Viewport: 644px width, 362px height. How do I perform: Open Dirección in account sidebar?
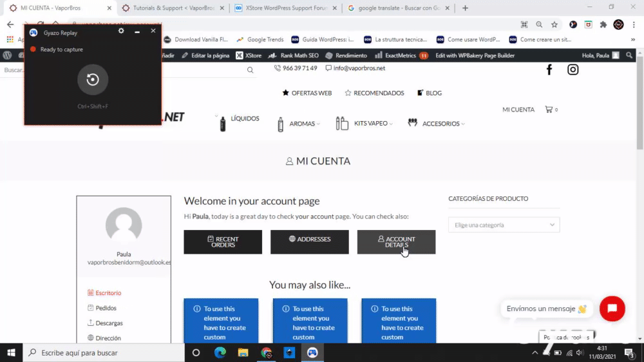(104, 338)
